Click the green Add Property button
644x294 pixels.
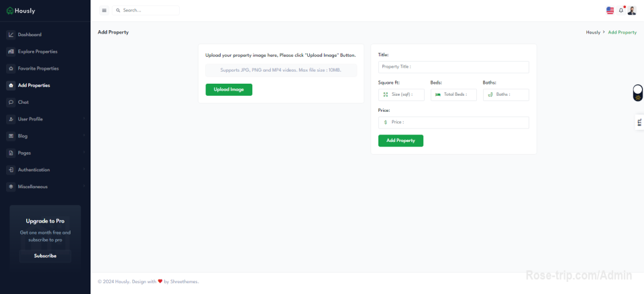point(400,141)
